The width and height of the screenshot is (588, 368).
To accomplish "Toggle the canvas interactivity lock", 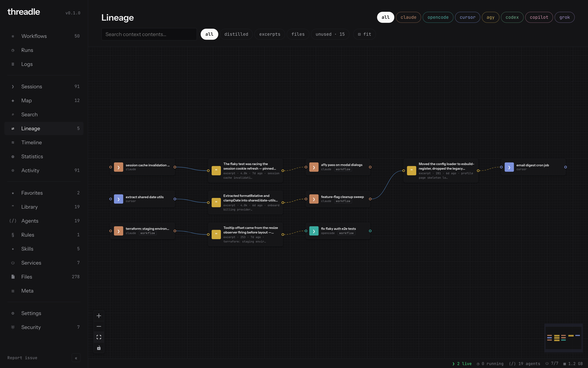I will tap(99, 348).
